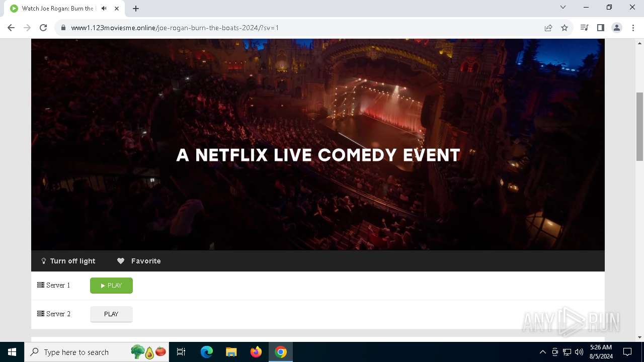Toggle Turn off light

68,261
